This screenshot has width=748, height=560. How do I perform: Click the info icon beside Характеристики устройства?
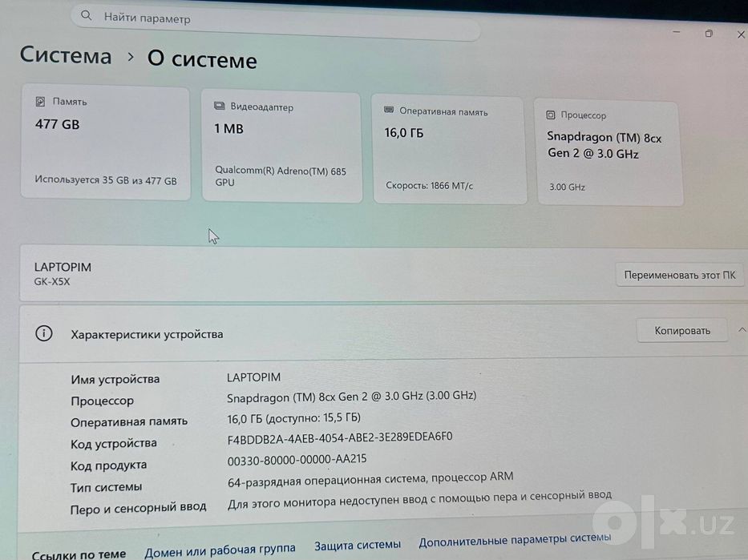[44, 333]
